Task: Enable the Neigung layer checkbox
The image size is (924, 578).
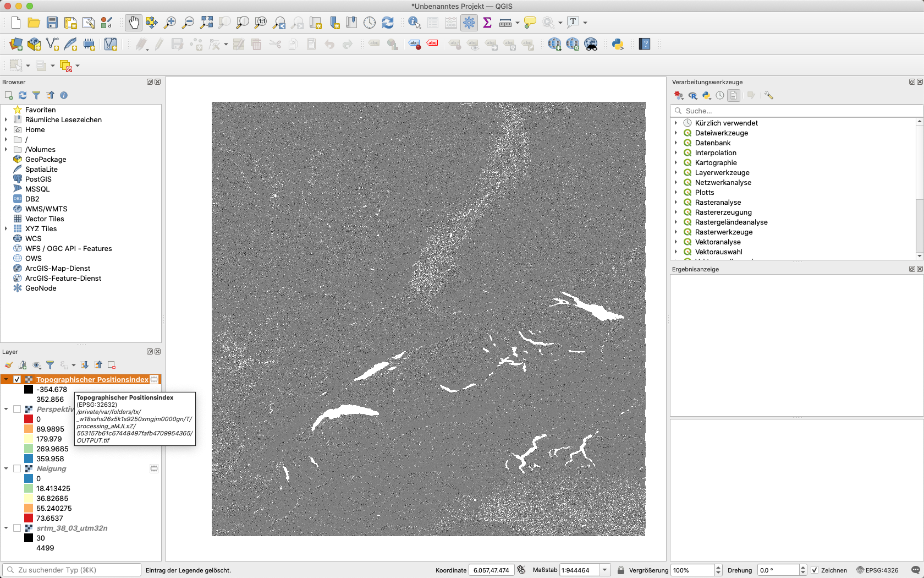Action: tap(17, 468)
